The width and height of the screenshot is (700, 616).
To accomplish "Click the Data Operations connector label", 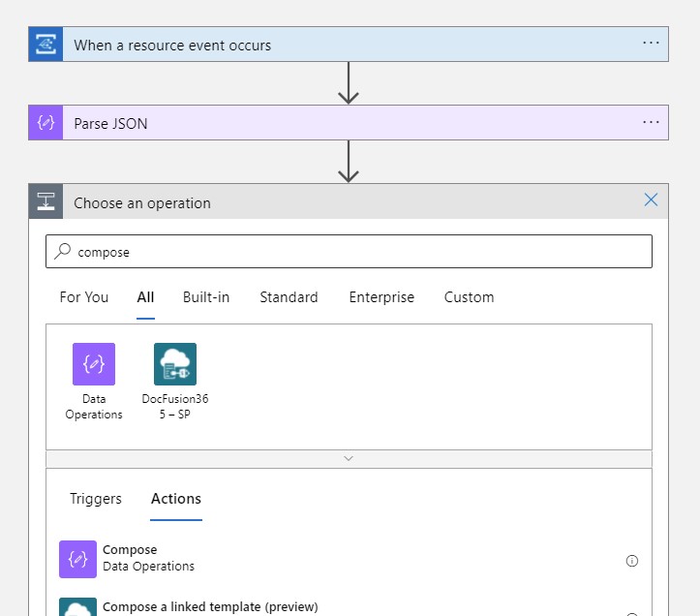I will [94, 407].
